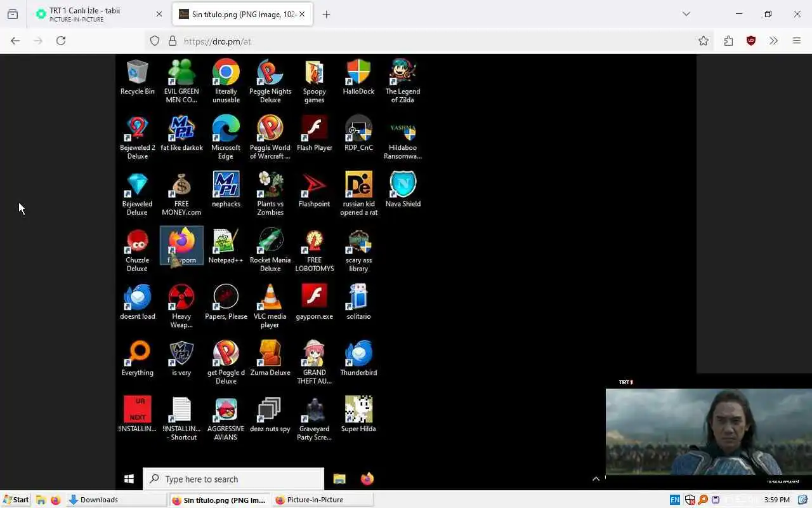The width and height of the screenshot is (812, 508).
Task: Show more tools overflow chevron
Action: [x=773, y=41]
